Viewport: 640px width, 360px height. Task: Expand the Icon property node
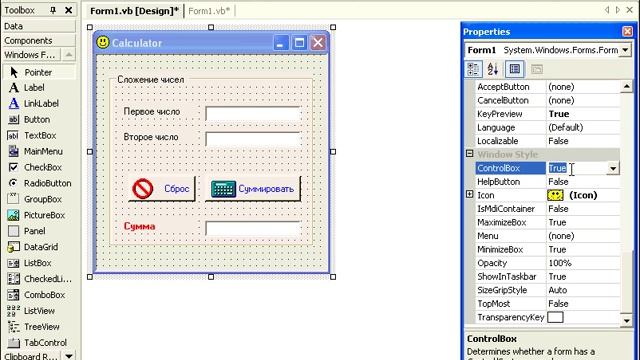click(470, 194)
